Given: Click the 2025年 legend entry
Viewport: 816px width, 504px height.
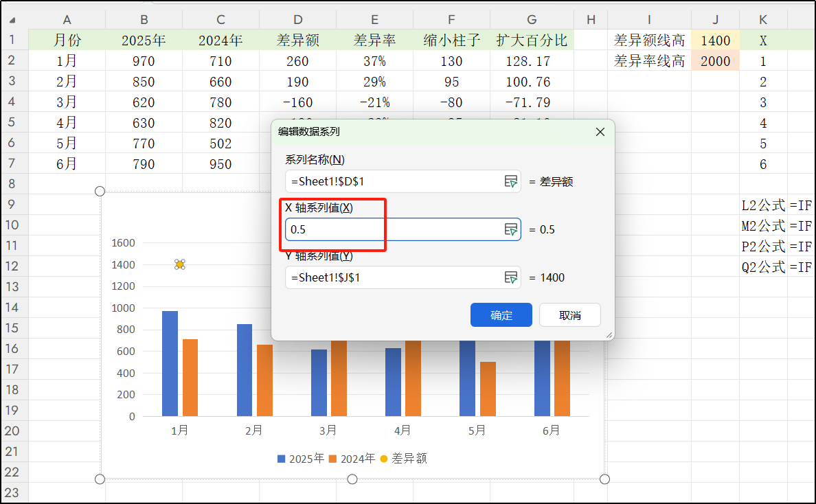Looking at the screenshot, I should pyautogui.click(x=301, y=459).
